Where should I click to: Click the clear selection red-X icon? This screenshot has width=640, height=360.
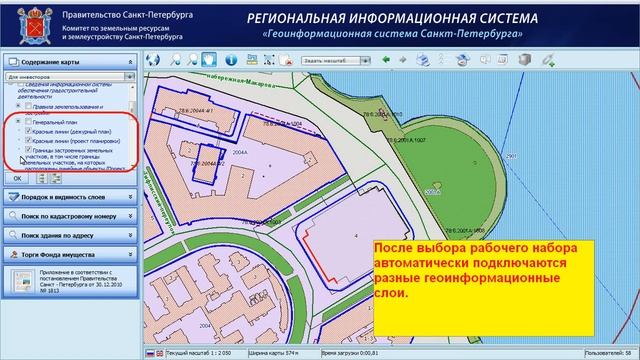coord(286,60)
